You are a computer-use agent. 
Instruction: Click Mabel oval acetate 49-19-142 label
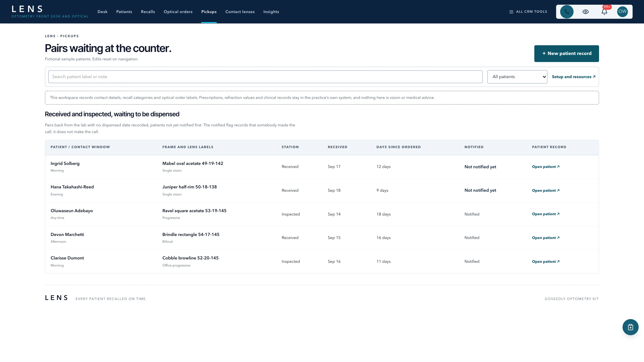click(193, 163)
